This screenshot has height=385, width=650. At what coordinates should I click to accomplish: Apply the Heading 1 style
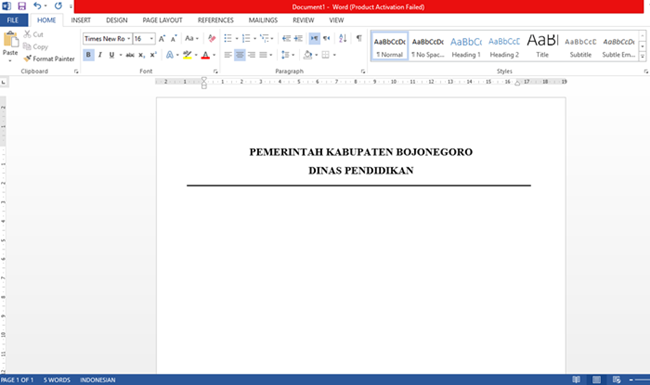(466, 46)
